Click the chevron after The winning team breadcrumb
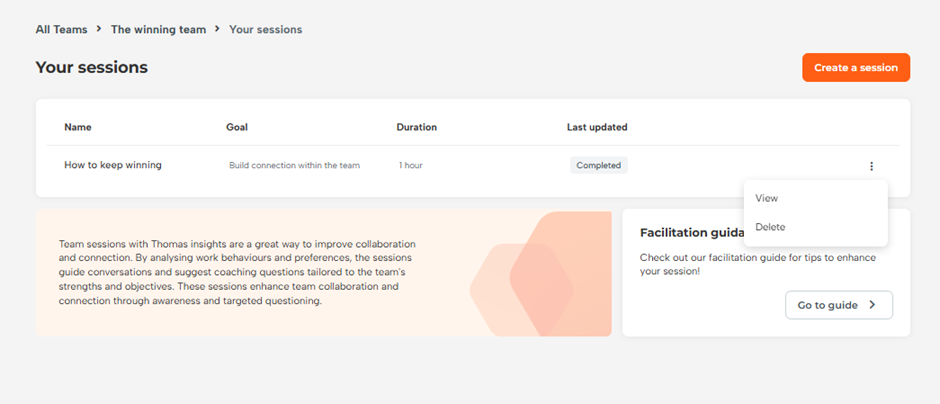This screenshot has height=404, width=940. click(x=217, y=30)
